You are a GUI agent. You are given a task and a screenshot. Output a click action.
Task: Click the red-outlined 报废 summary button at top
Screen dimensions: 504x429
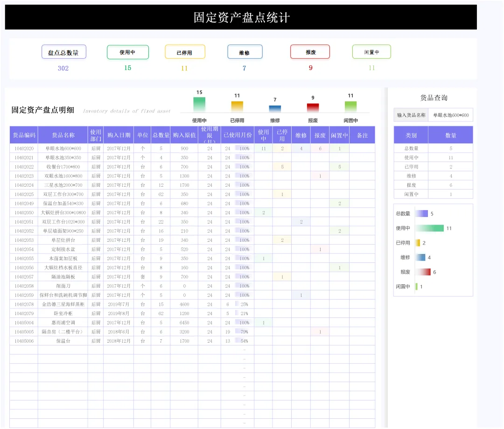coord(310,52)
